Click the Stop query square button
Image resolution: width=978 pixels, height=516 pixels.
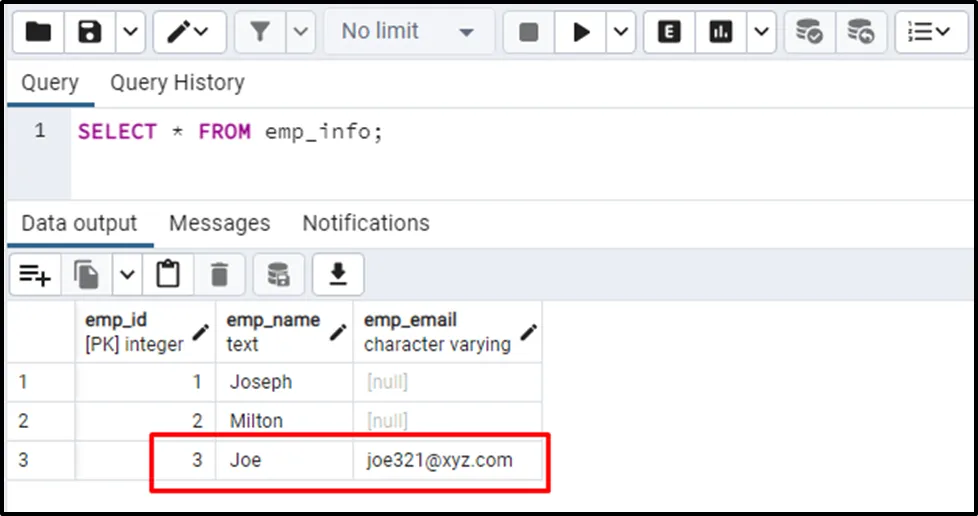[529, 32]
